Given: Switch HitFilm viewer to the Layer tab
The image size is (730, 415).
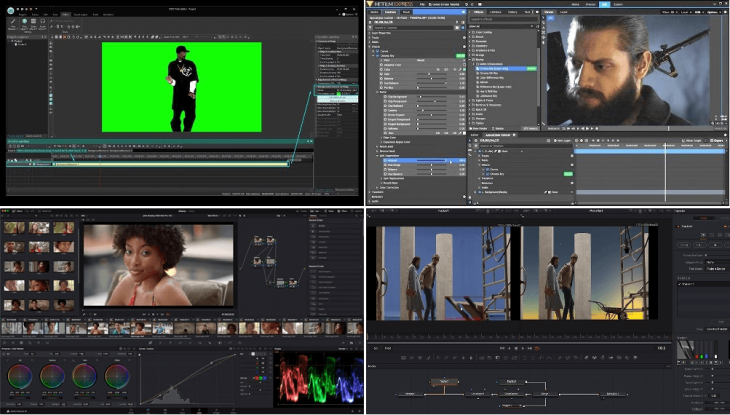Looking at the screenshot, I should pyautogui.click(x=564, y=12).
